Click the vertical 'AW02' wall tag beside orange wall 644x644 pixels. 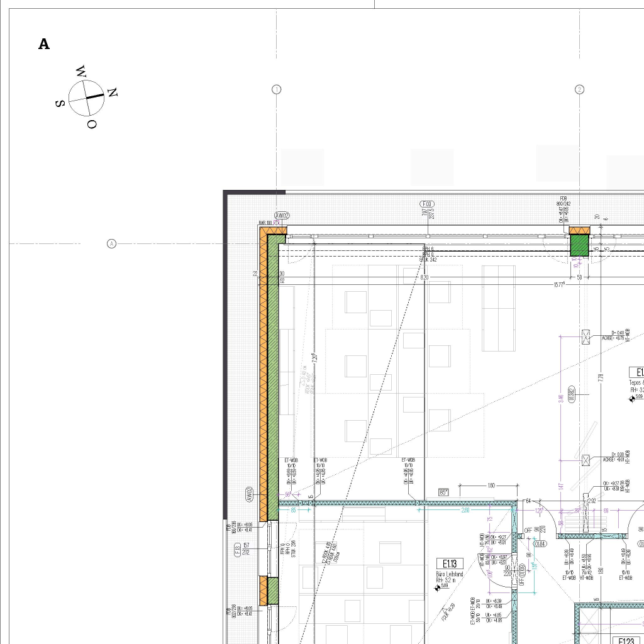[249, 494]
